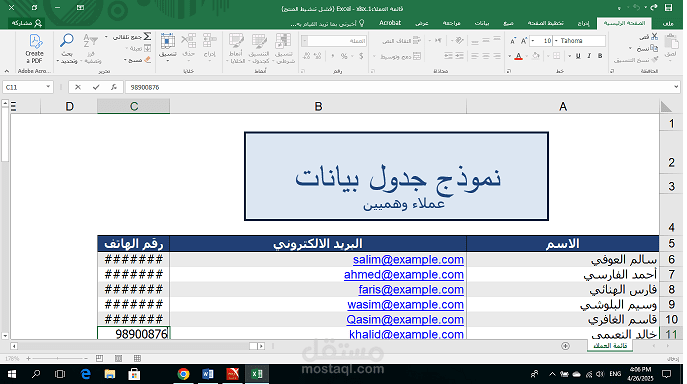Open the Insert tab (إدراج)
687x384 pixels.
(x=583, y=23)
